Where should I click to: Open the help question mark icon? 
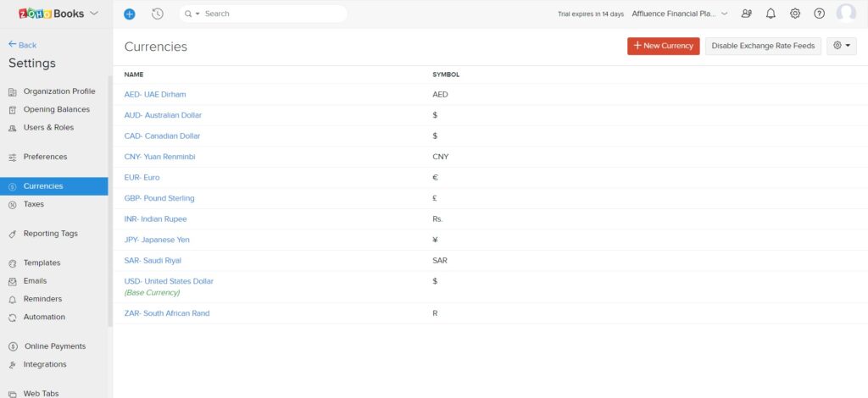click(x=820, y=14)
